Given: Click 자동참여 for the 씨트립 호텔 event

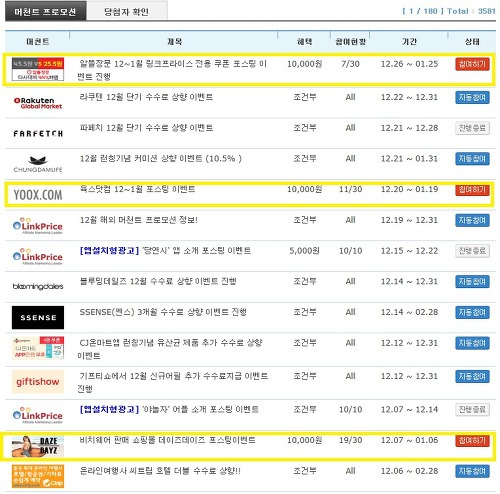Looking at the screenshot, I should 472,471.
